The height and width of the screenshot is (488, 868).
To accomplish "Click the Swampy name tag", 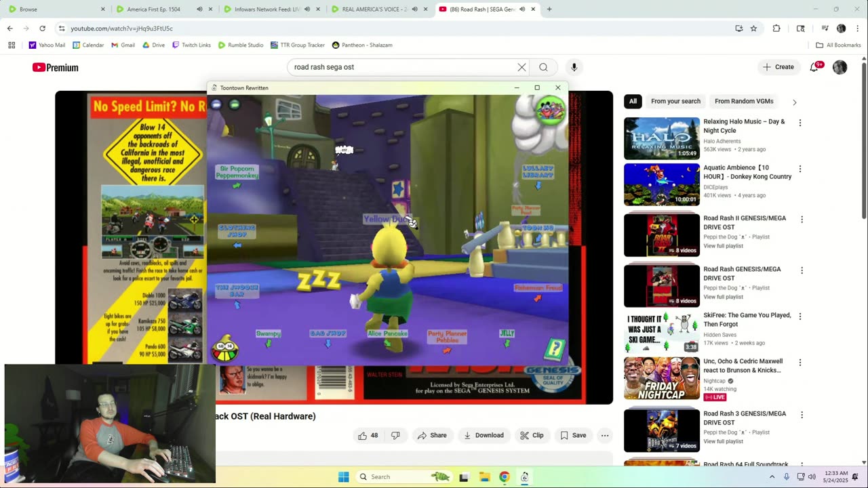I will tap(268, 333).
